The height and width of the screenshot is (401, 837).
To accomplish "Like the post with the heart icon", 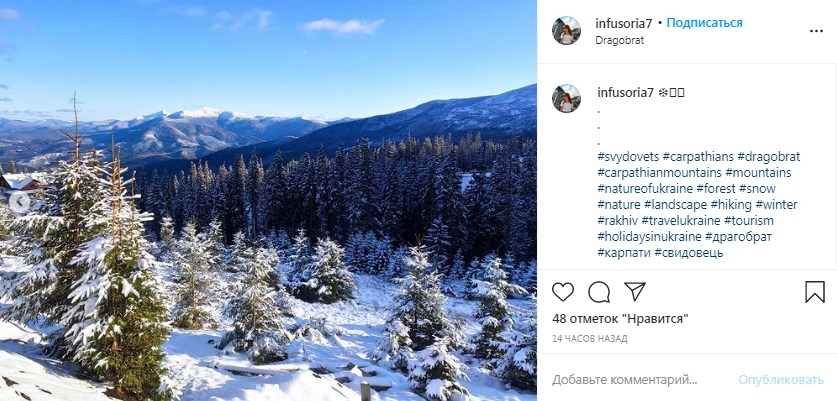I will (x=564, y=292).
